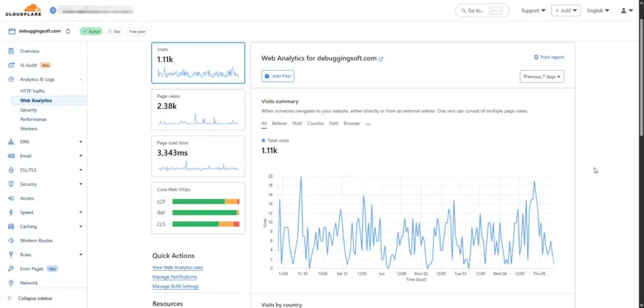
Task: Switch to the Referer tab
Action: click(279, 123)
